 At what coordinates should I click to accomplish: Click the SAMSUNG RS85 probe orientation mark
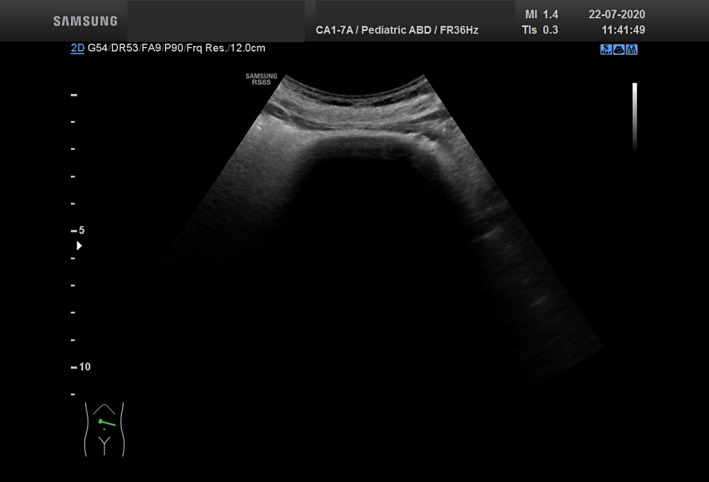tap(261, 79)
